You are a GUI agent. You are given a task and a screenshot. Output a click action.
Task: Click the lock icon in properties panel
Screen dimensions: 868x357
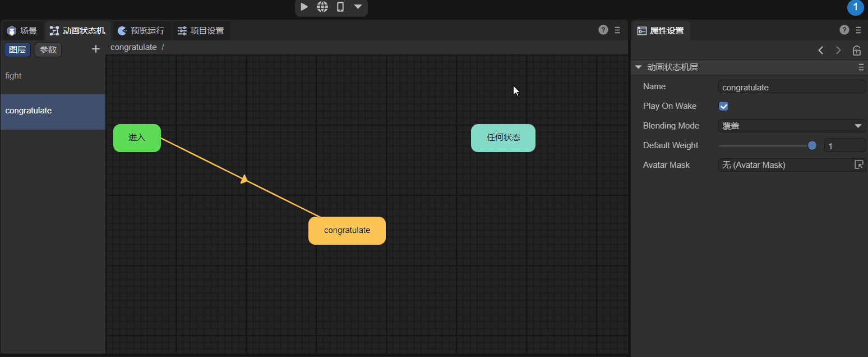pos(857,51)
